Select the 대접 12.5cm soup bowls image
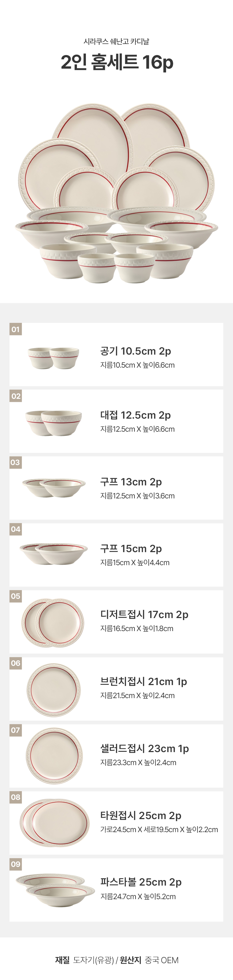This screenshot has height=980, width=233. (54, 422)
